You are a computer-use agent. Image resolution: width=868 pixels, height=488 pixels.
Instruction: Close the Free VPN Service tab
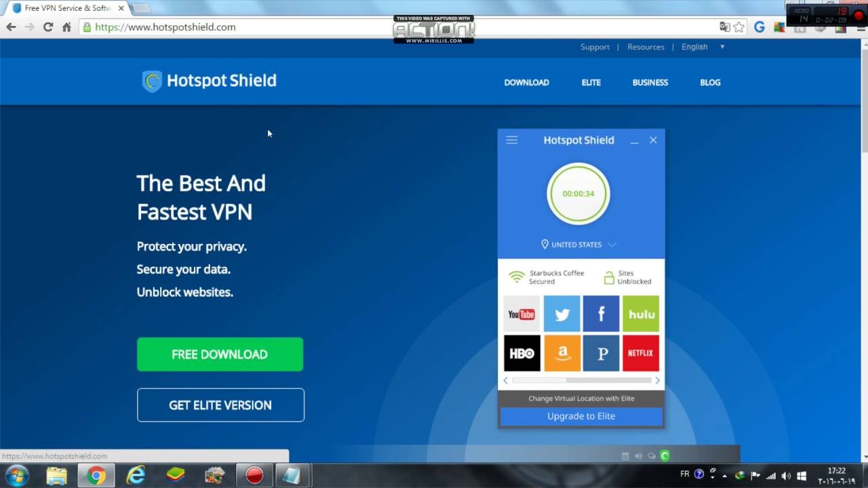121,8
